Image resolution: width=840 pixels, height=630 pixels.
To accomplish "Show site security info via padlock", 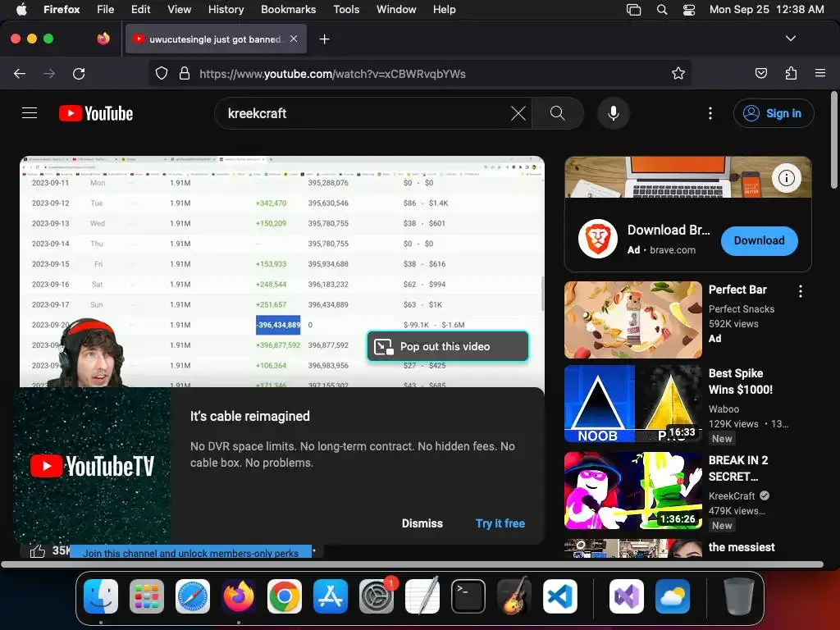I will tap(185, 73).
